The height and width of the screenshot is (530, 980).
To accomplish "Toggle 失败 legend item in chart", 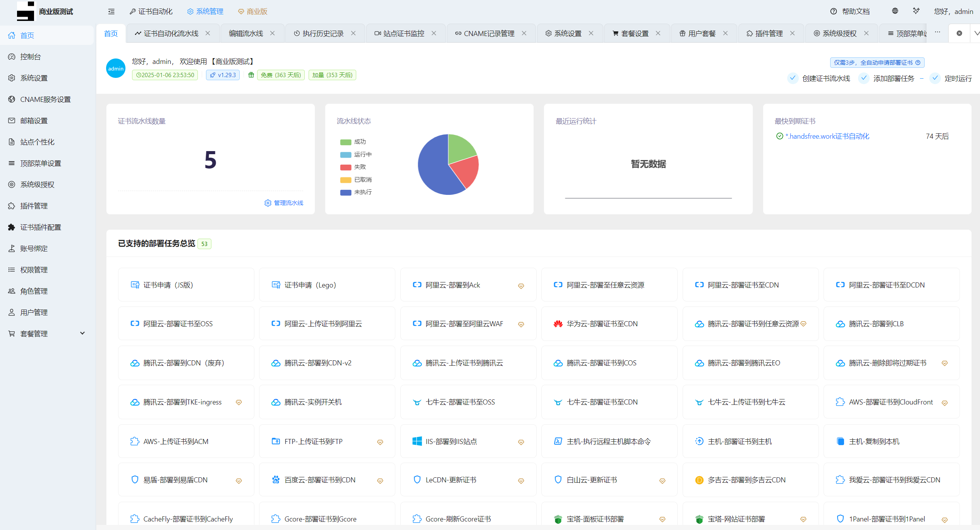I will click(353, 167).
